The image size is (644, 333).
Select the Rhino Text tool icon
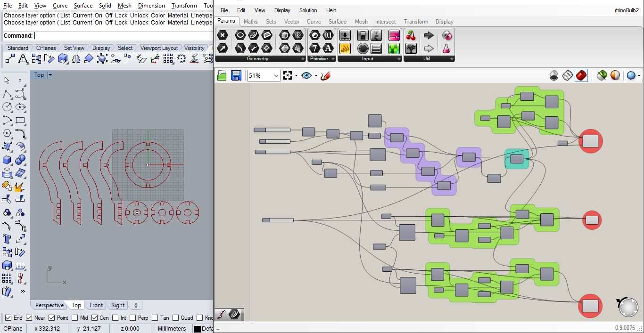click(x=7, y=238)
